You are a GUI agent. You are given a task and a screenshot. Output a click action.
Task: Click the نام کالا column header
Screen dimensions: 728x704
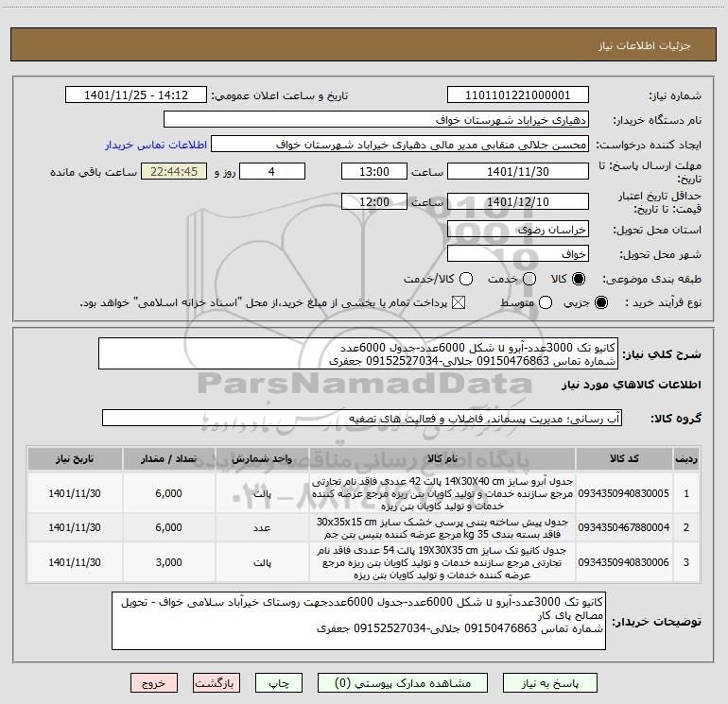(442, 458)
